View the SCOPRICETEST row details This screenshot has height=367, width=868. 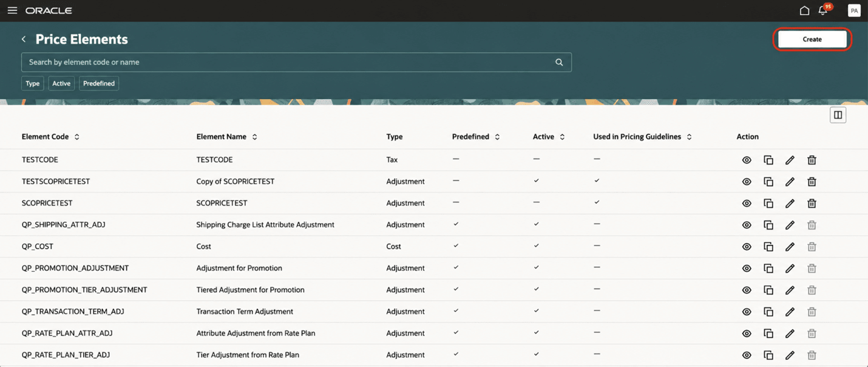pos(747,203)
